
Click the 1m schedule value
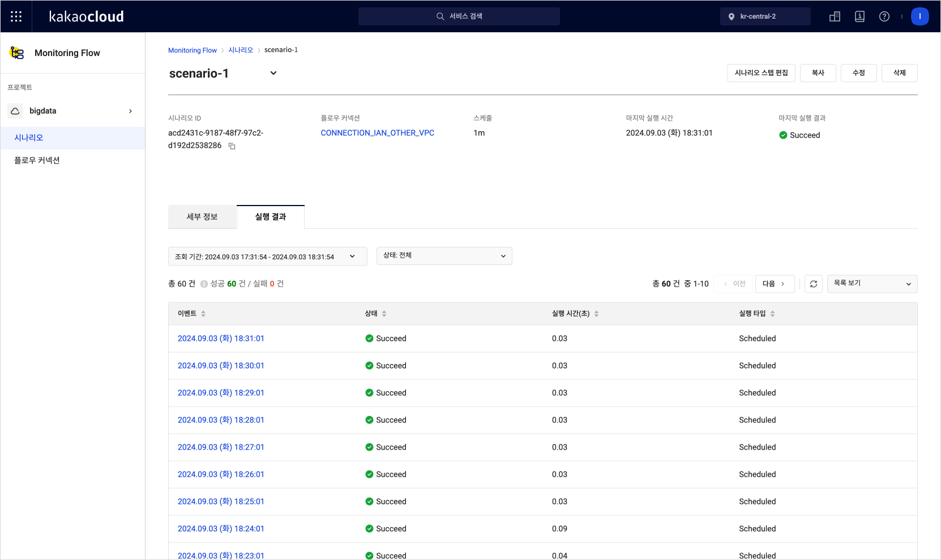(479, 133)
